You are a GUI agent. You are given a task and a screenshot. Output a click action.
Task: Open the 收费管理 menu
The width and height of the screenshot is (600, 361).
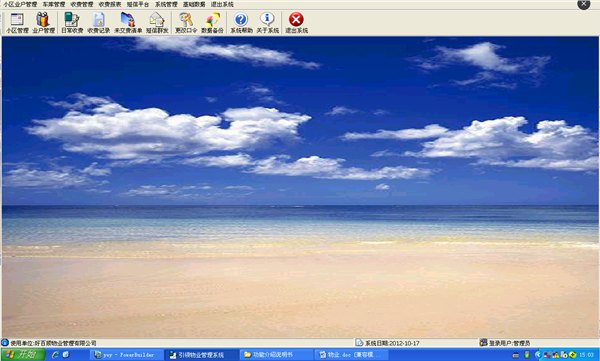click(82, 4)
